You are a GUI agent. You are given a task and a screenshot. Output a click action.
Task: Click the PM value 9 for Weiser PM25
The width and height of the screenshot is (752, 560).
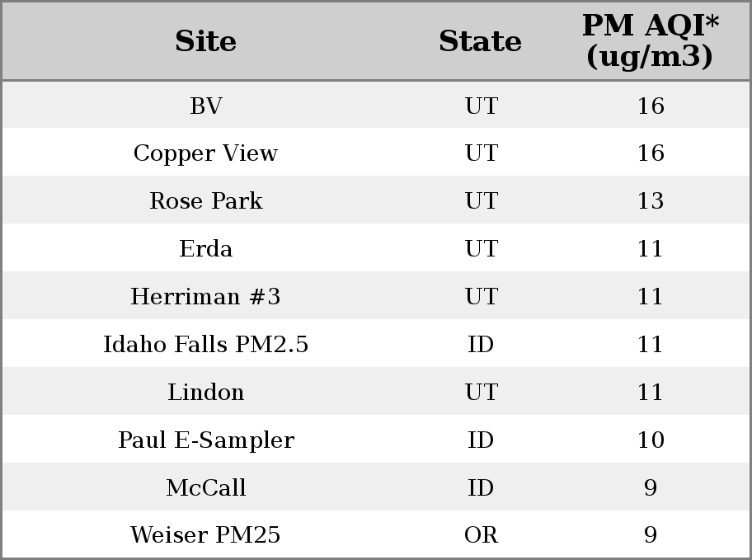click(651, 534)
